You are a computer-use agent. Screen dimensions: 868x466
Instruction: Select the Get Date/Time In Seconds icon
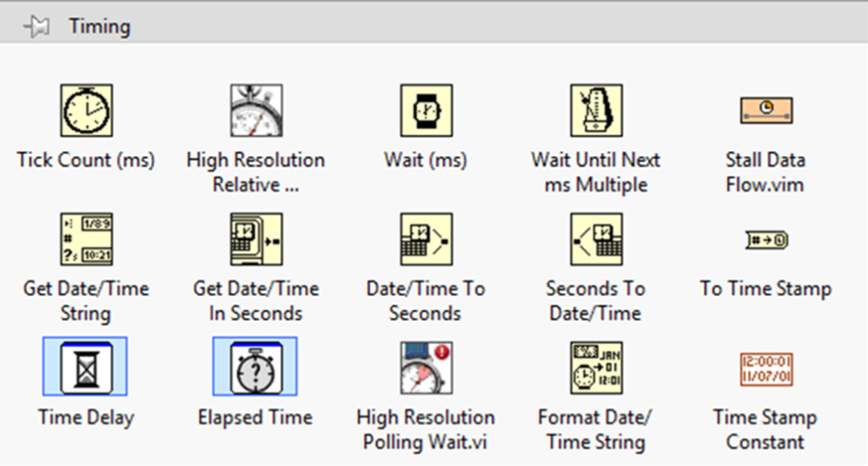[x=256, y=238]
